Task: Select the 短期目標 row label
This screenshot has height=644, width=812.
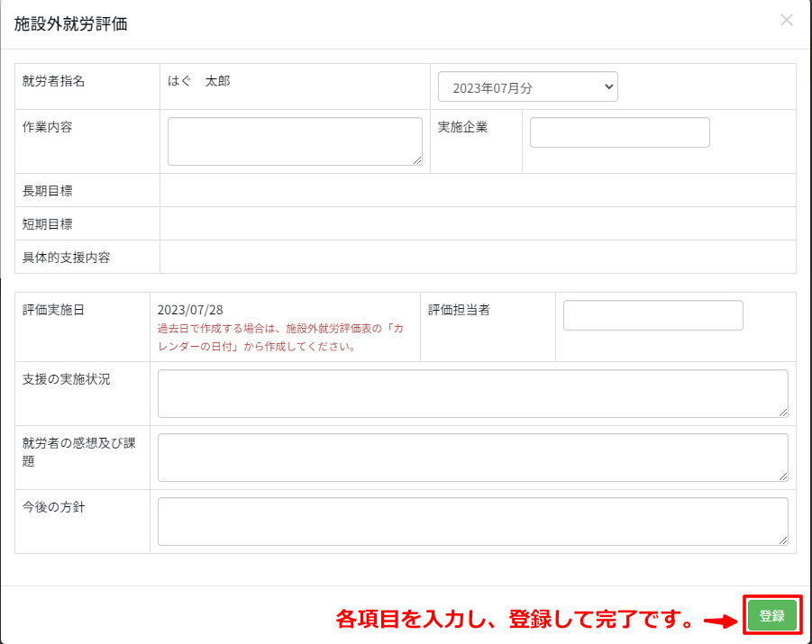Action: tap(48, 223)
